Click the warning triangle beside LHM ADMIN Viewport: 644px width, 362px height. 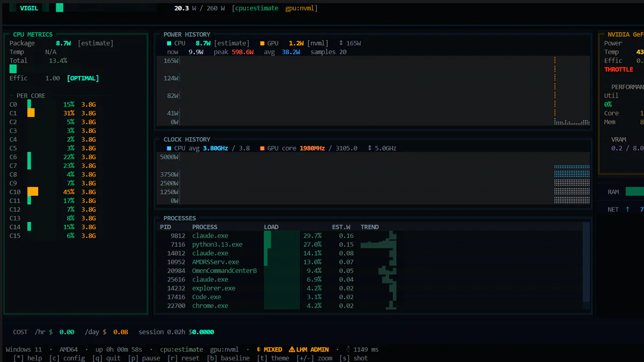(x=291, y=349)
